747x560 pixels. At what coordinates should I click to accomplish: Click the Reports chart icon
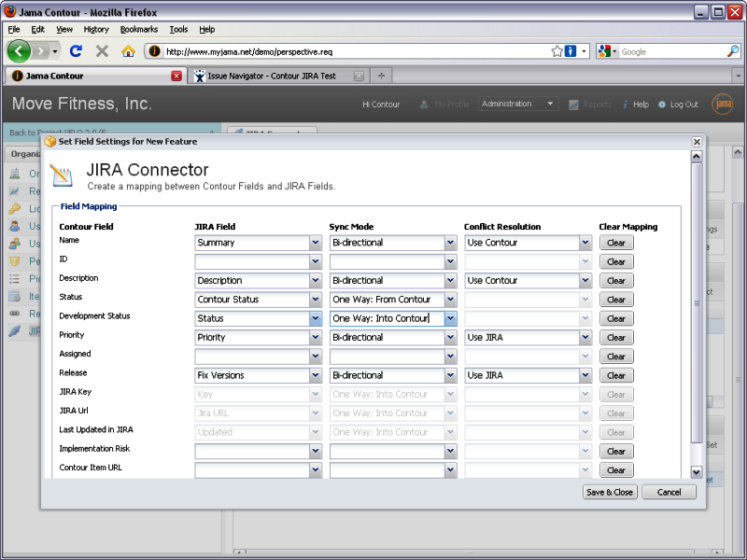[x=573, y=105]
